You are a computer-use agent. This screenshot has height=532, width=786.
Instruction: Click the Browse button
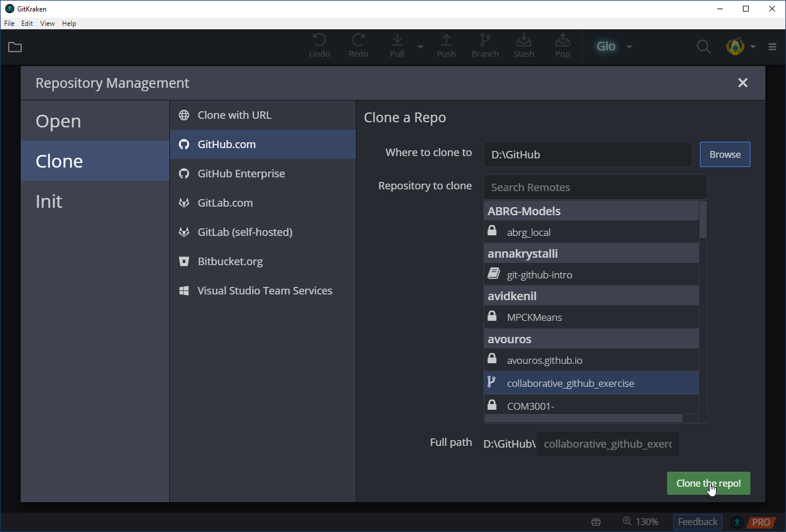point(725,154)
